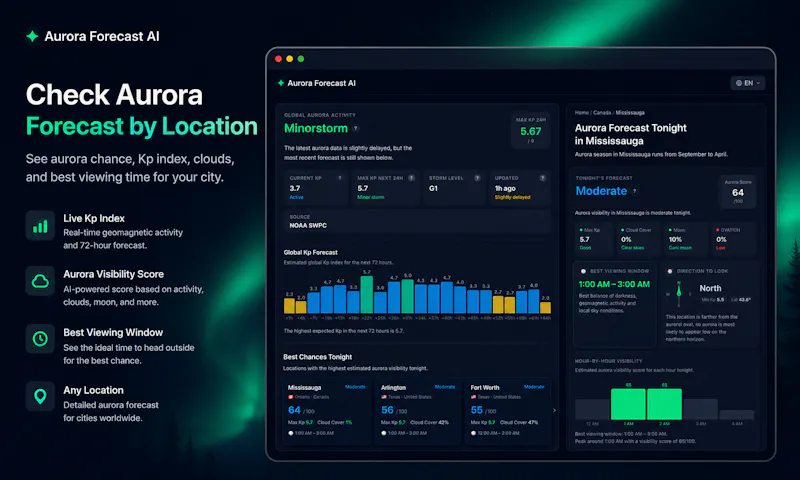This screenshot has width=800, height=480.
Task: Select the 4 AM bar in hour-by-hour visibility
Action: click(x=736, y=415)
